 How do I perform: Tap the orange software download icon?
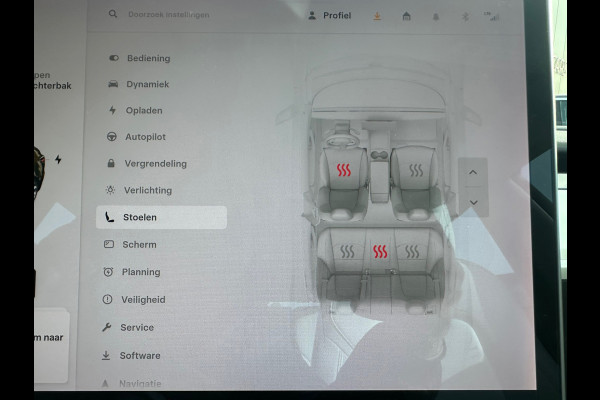[377, 16]
